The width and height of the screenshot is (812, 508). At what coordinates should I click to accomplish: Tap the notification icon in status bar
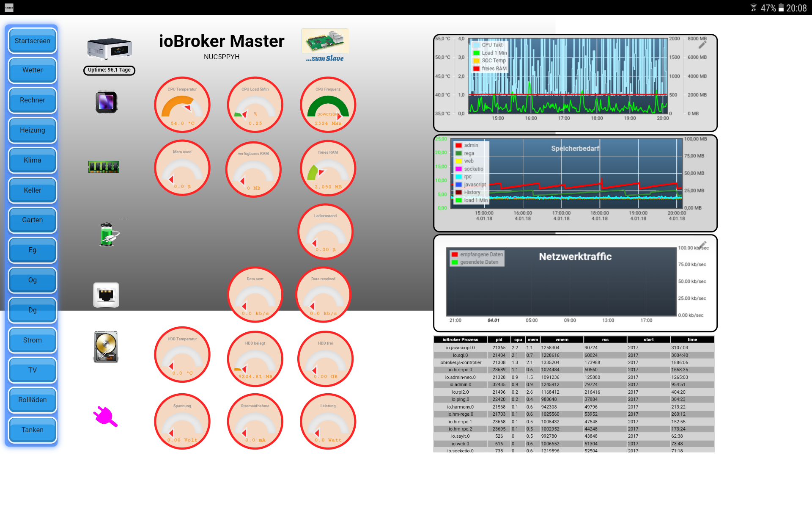(x=9, y=8)
